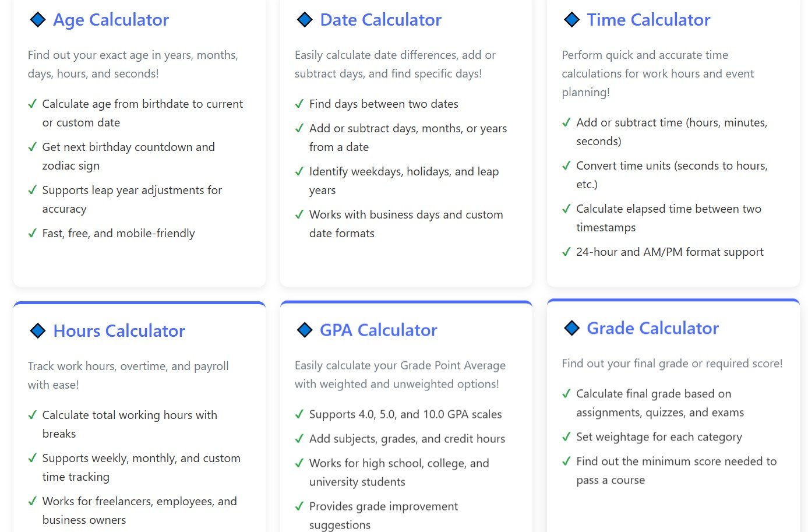Click the diamond icon beside Grade Calculator
The height and width of the screenshot is (532, 808).
point(572,328)
